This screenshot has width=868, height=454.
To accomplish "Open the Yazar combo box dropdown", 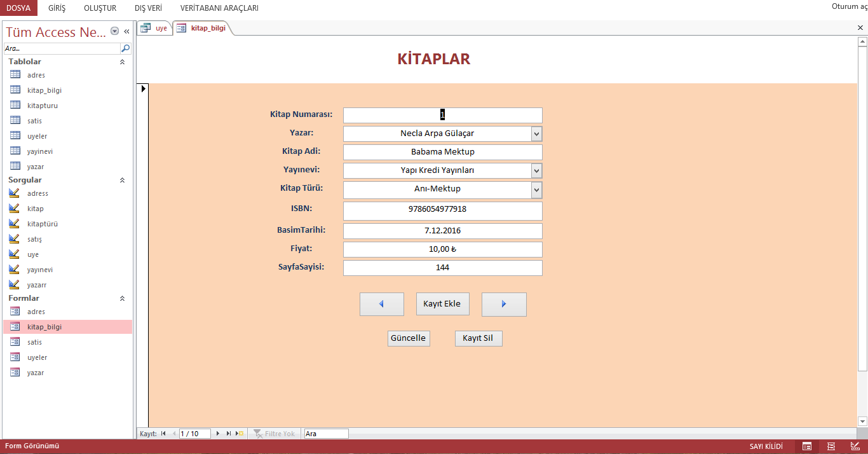I will (x=536, y=134).
